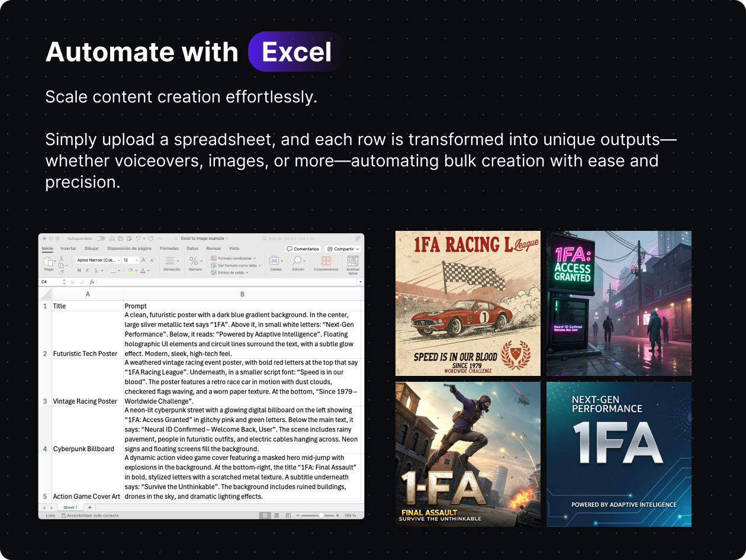
Task: Click the Pegar clipboard icon
Action: 48,262
